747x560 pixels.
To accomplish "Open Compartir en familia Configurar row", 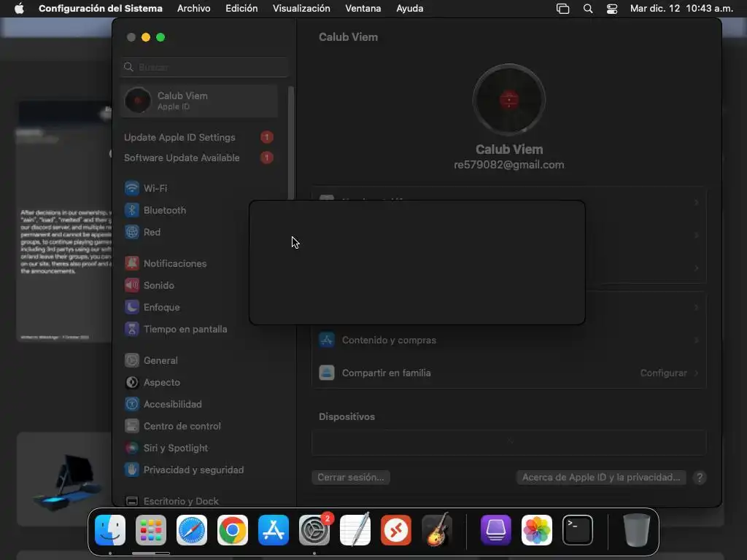I will tap(508, 373).
